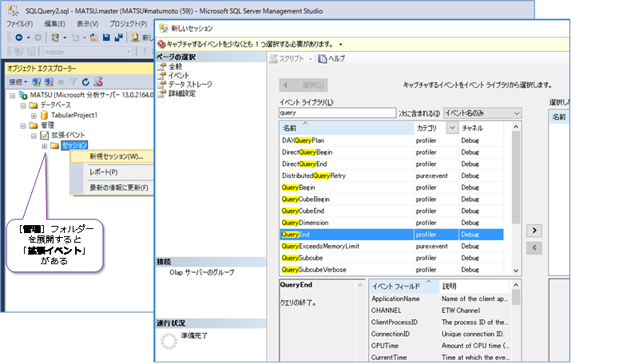This screenshot has height=364, width=639.
Task: Click the event library search field
Action: 337,113
